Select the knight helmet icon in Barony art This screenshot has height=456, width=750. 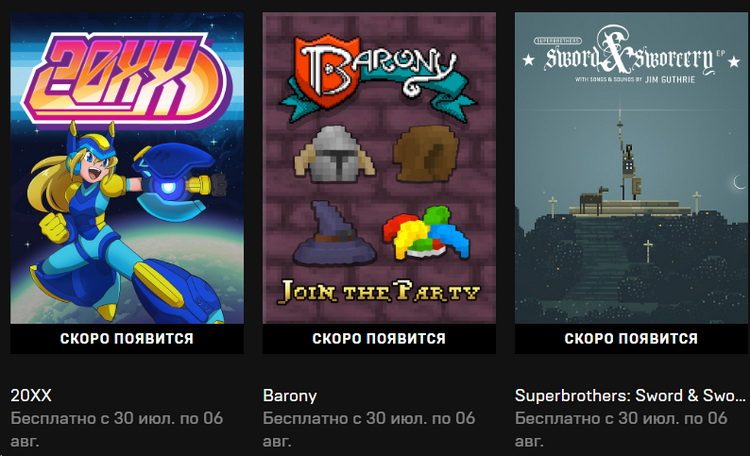(335, 154)
